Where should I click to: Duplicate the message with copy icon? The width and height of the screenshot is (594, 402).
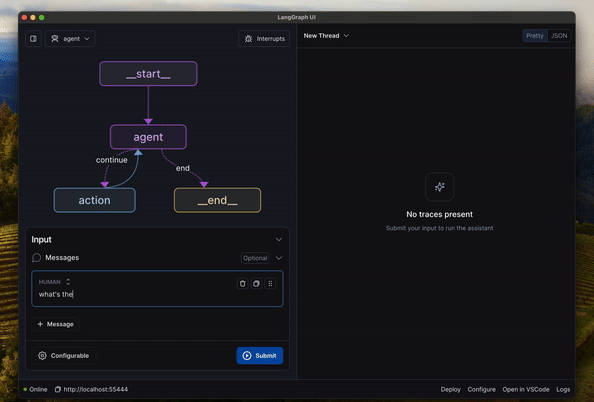(256, 283)
